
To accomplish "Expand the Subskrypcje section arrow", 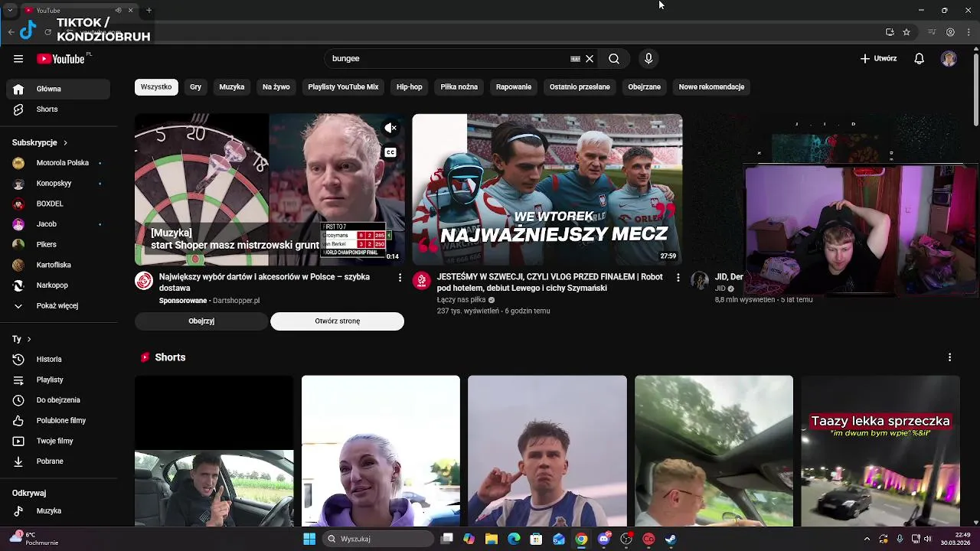I will point(65,143).
